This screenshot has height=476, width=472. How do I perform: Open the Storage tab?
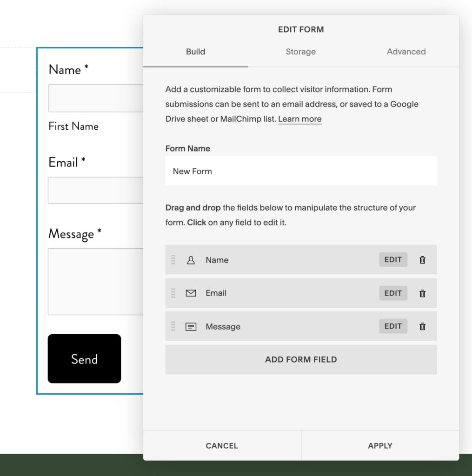click(301, 52)
